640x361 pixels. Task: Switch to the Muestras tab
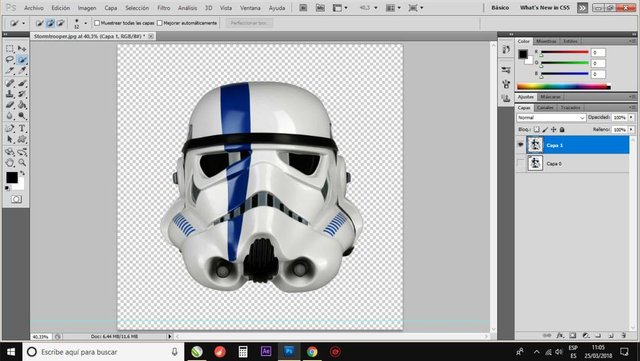[x=546, y=41]
